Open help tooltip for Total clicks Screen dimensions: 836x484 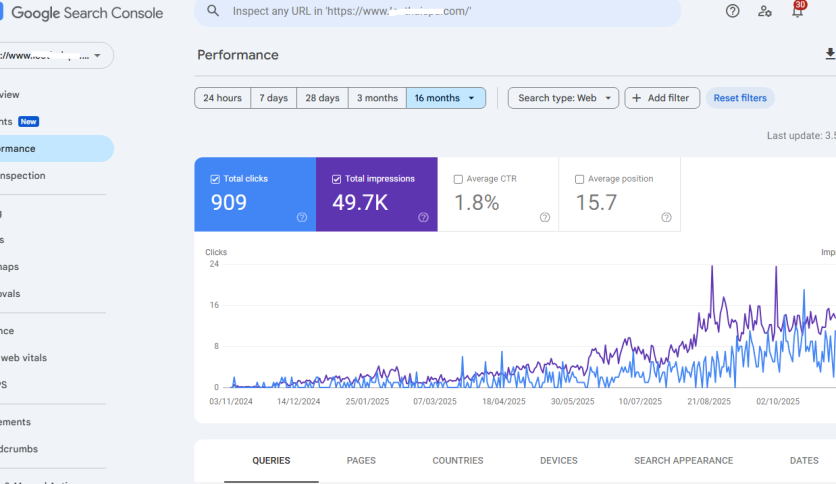302,217
